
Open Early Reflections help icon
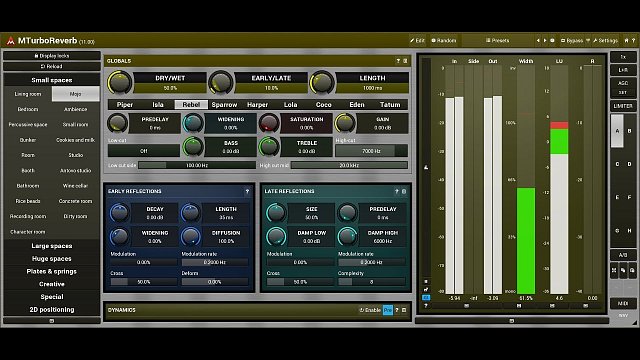[x=247, y=191]
